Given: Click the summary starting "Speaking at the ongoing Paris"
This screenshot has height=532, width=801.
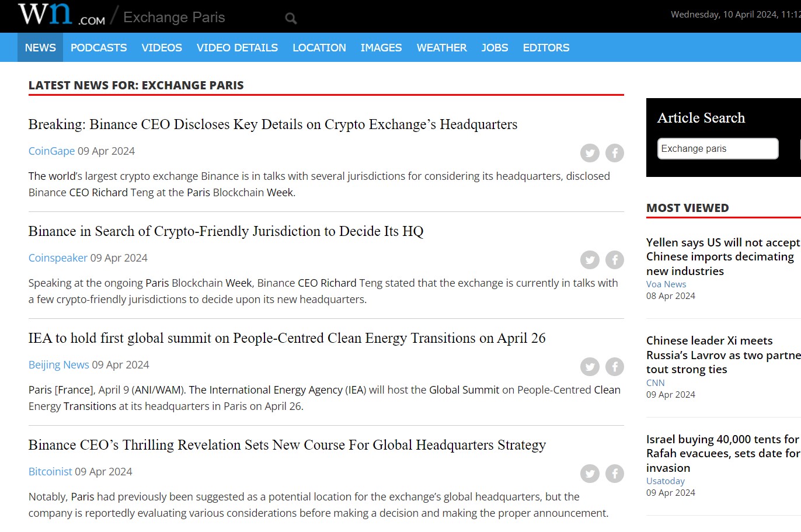Looking at the screenshot, I should (x=323, y=291).
